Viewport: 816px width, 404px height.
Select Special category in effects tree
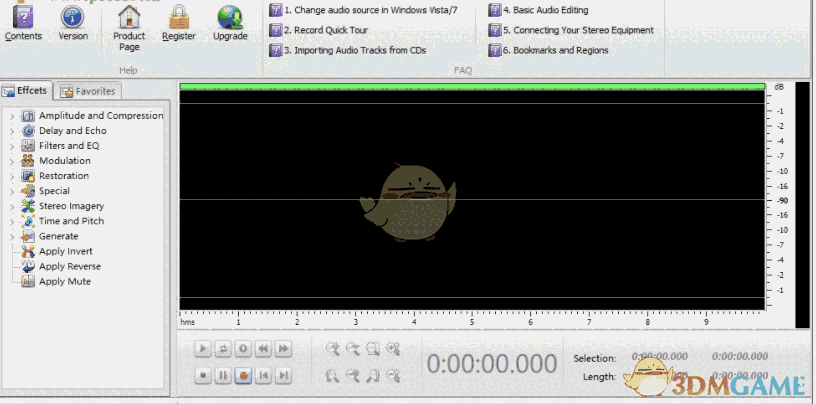click(x=54, y=191)
